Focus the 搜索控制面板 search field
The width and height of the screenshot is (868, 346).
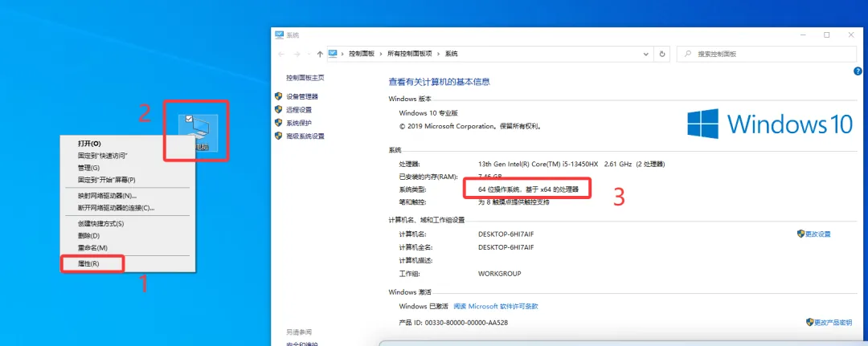(767, 54)
